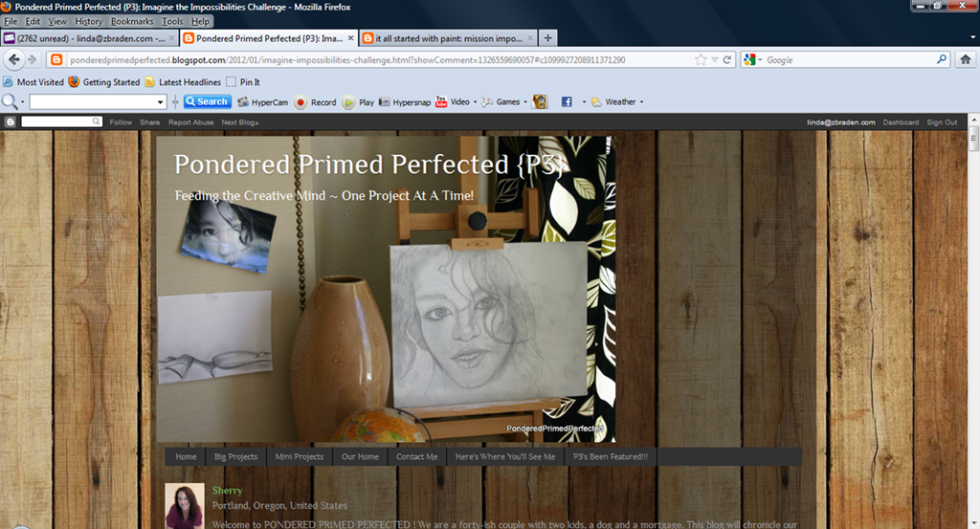Screen dimensions: 980x529
Task: Open P3's Been Featured page
Action: tap(611, 456)
